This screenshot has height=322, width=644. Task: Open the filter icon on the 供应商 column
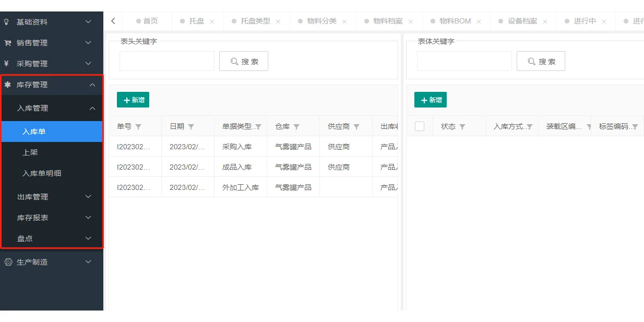click(356, 126)
